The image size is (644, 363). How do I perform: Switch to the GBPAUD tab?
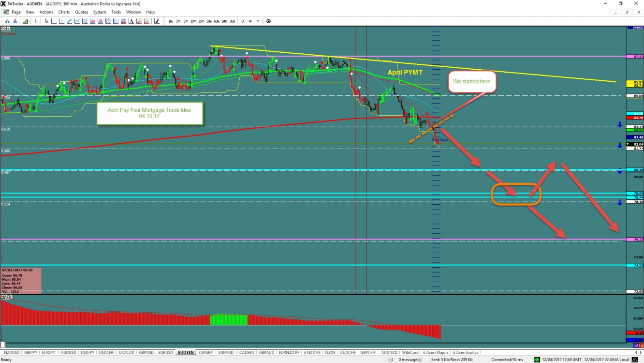click(267, 352)
